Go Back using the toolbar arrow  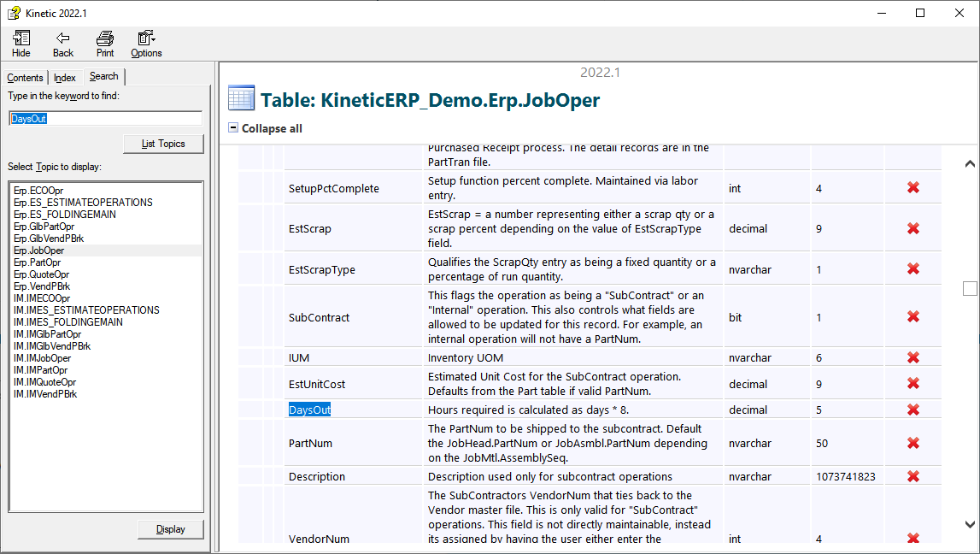coord(63,44)
